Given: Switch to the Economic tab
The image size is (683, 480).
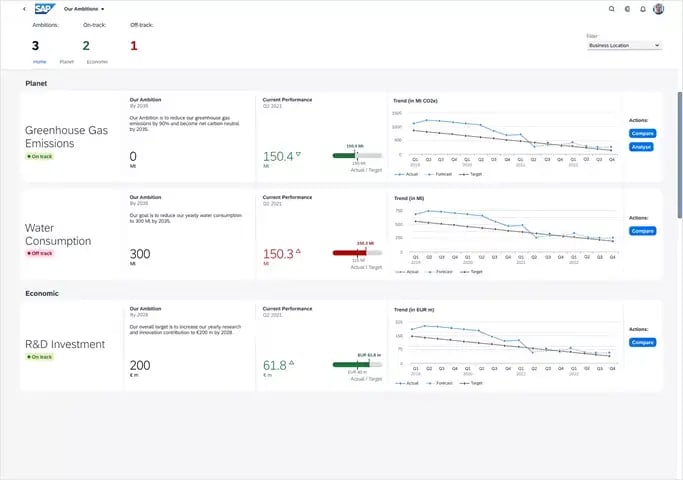Looking at the screenshot, I should [97, 62].
